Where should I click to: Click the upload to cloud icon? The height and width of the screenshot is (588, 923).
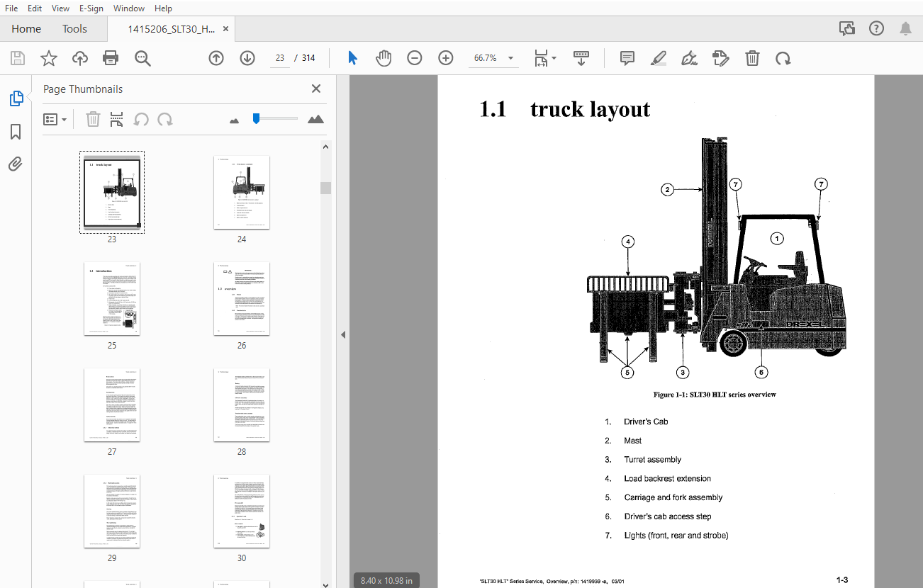point(80,58)
